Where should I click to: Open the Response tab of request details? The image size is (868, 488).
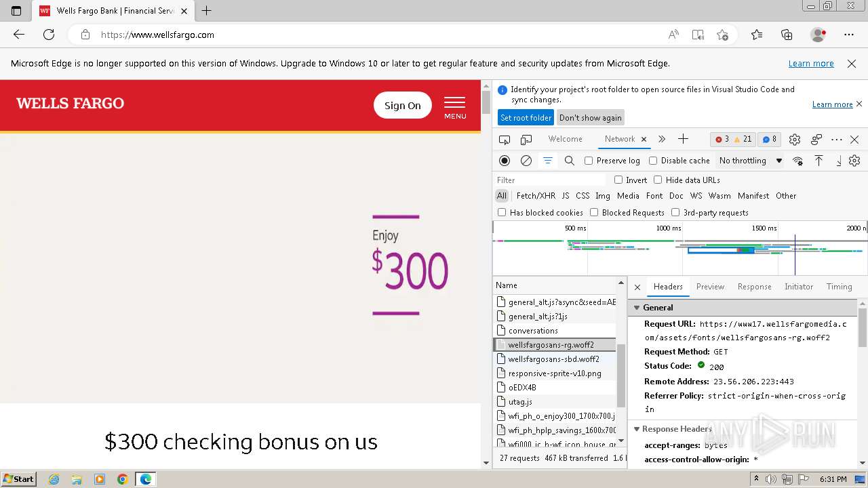pyautogui.click(x=754, y=287)
